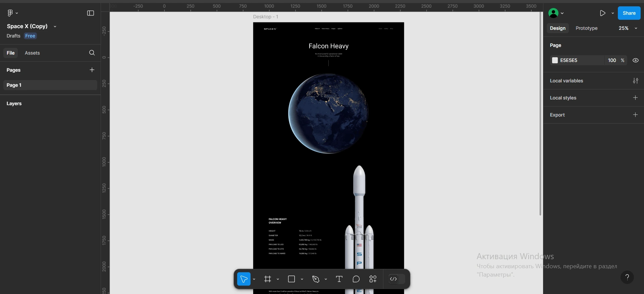Screen dimensions: 644x294
Task: Click the Local styles label
Action: [563, 98]
